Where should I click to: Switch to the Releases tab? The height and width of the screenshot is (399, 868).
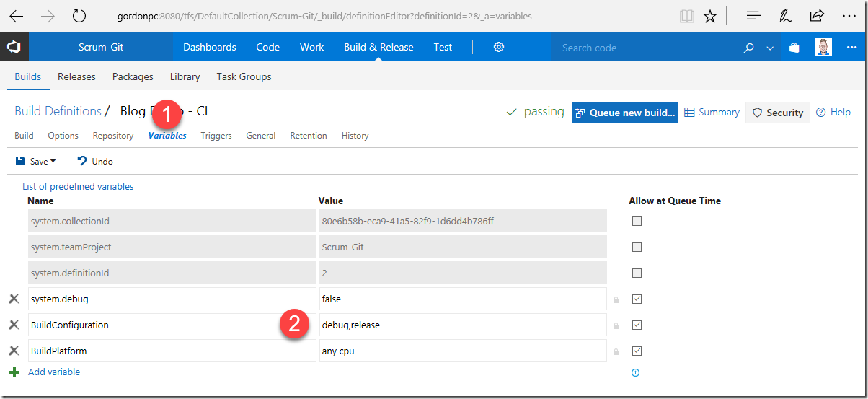pyautogui.click(x=76, y=76)
